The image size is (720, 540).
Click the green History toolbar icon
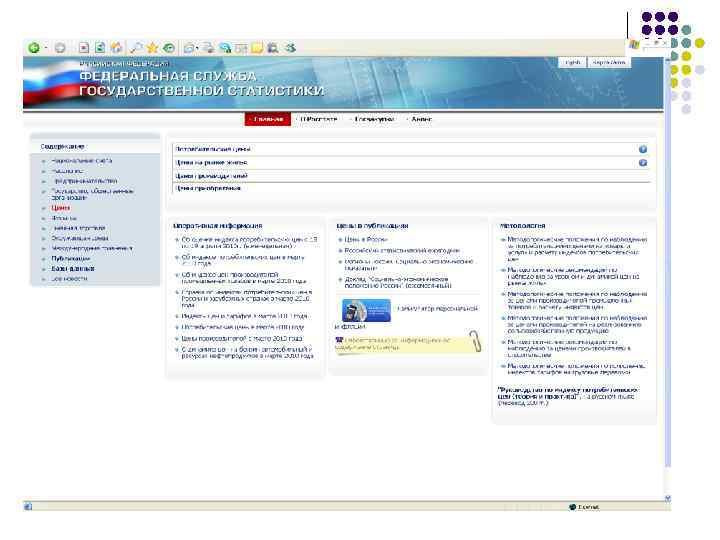click(x=169, y=48)
